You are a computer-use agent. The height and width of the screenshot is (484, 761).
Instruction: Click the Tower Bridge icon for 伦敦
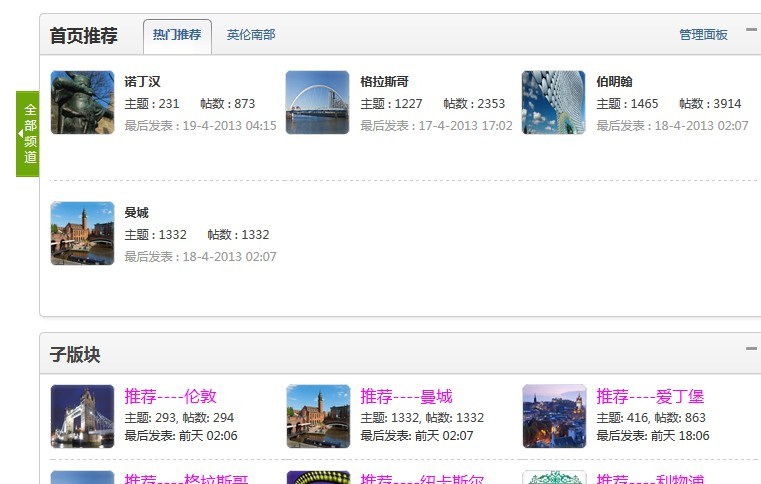click(82, 417)
